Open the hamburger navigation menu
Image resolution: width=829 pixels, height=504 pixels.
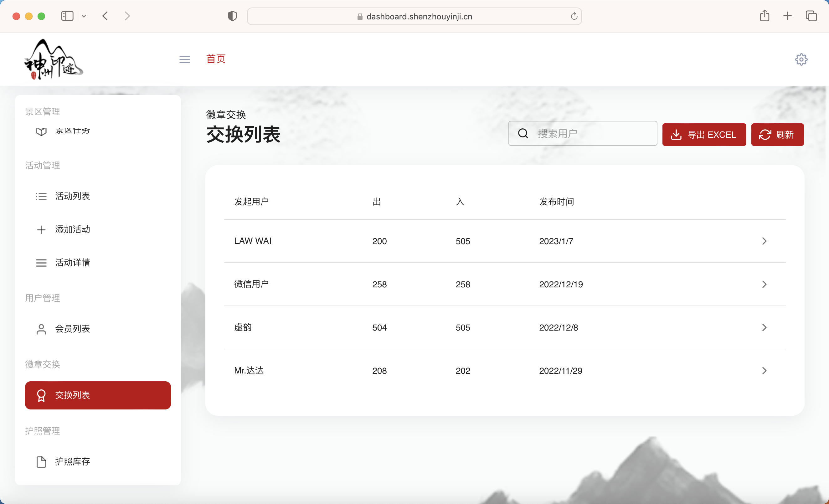[x=184, y=59]
